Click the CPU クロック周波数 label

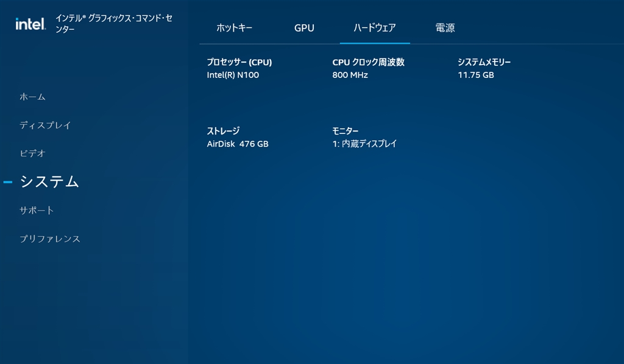[369, 62]
